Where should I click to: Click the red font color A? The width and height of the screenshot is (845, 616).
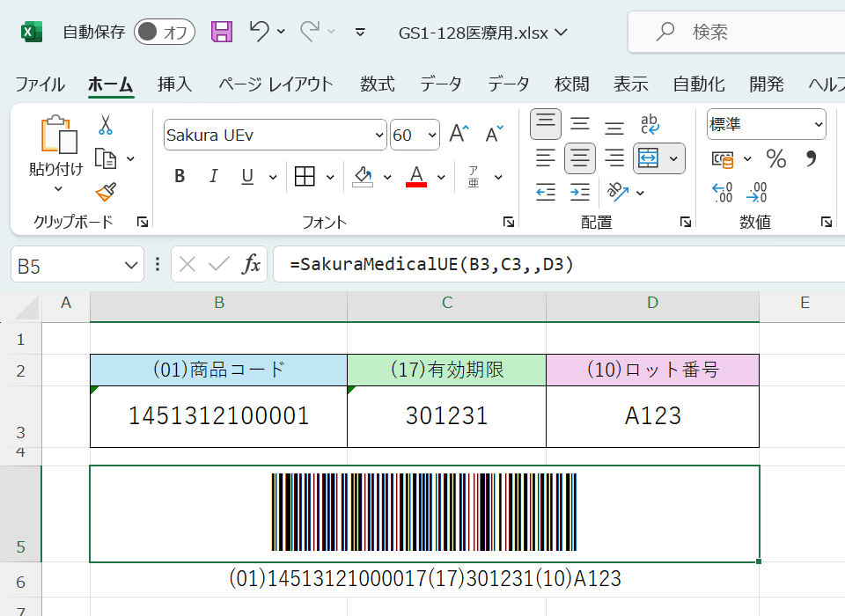(416, 176)
